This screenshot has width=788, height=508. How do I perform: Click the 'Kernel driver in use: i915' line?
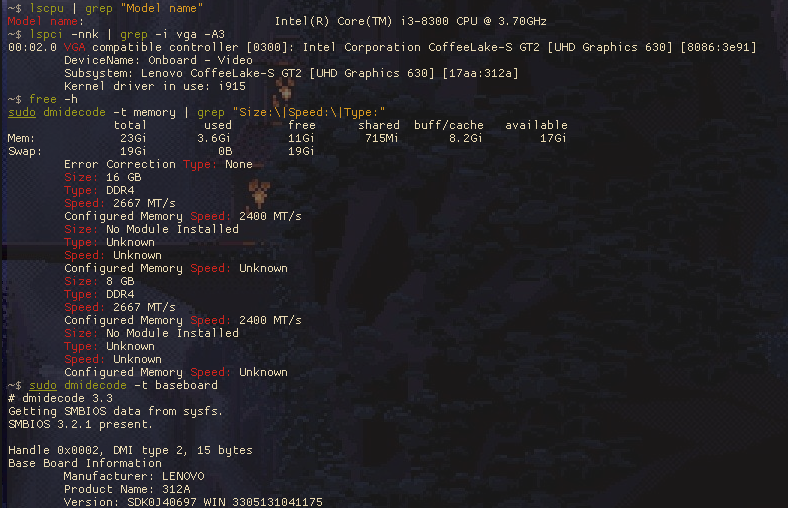[155, 86]
